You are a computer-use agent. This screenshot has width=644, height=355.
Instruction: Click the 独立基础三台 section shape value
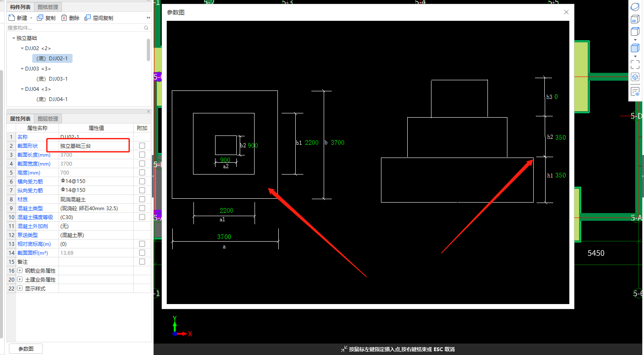(x=96, y=146)
